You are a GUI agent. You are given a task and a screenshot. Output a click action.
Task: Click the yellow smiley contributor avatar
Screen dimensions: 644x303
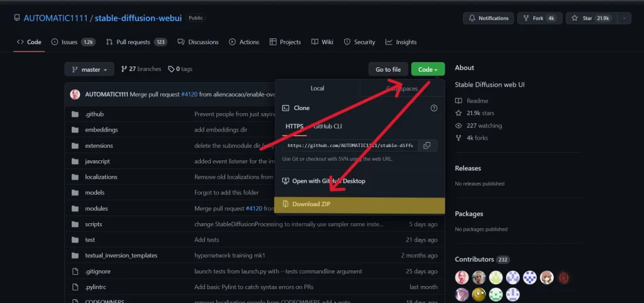point(479,294)
